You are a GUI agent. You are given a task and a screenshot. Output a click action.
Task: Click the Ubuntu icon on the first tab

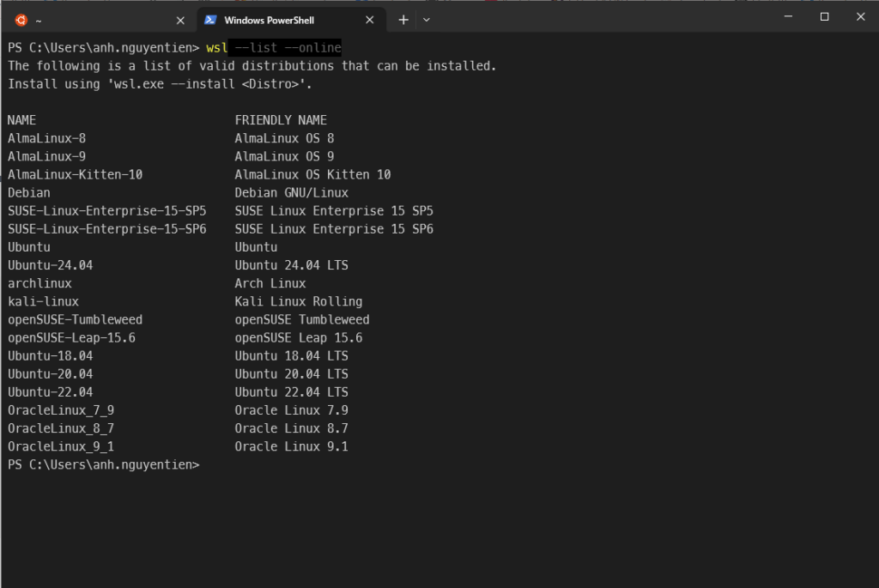click(x=21, y=21)
